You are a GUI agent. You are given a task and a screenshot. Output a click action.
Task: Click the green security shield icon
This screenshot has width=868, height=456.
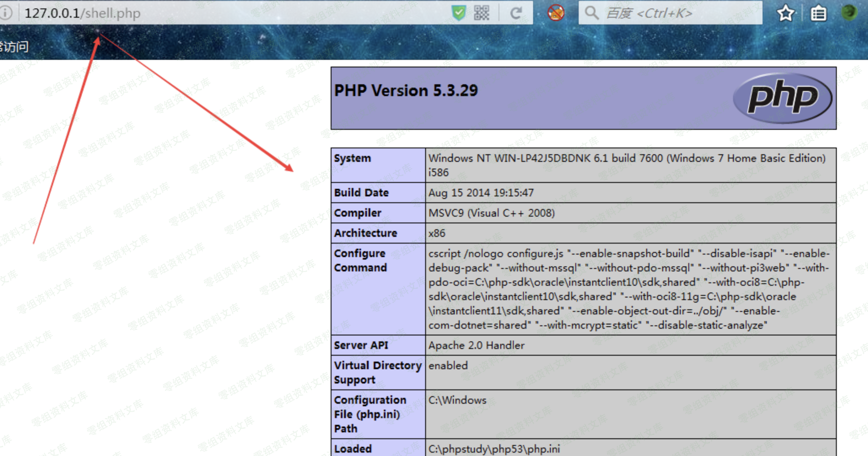[458, 13]
